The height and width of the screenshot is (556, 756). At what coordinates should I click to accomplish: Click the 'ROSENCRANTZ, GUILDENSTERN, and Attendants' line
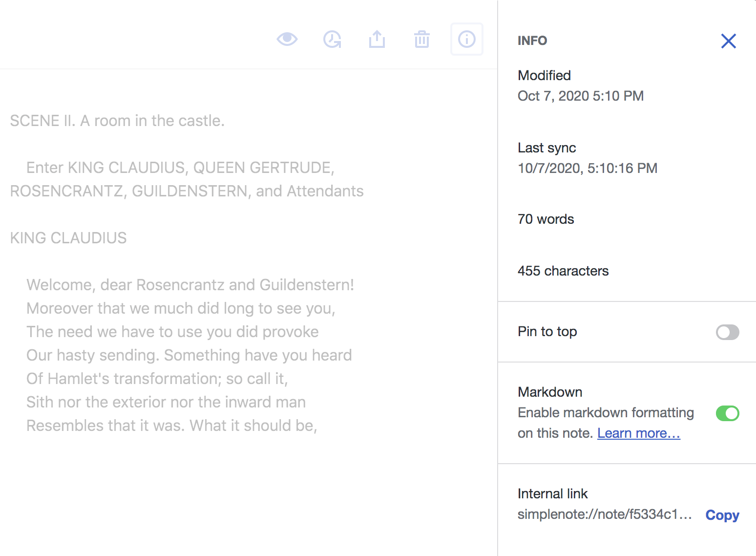coord(187,191)
